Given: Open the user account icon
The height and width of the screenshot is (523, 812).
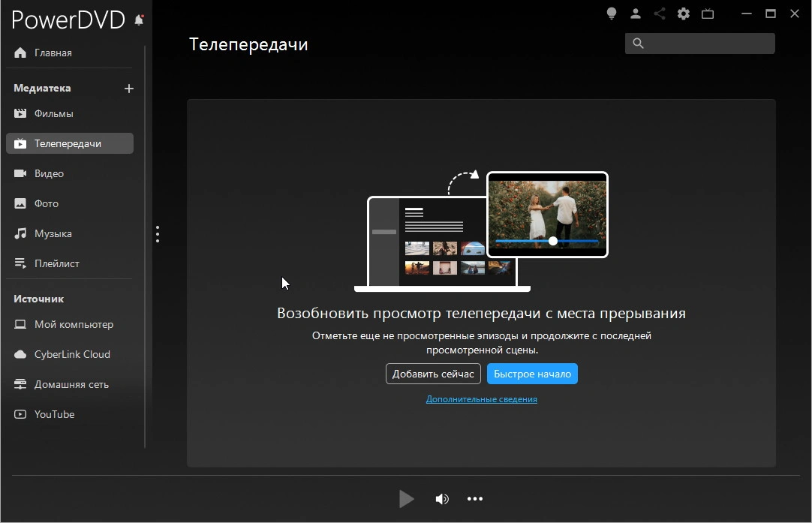Looking at the screenshot, I should pyautogui.click(x=636, y=14).
